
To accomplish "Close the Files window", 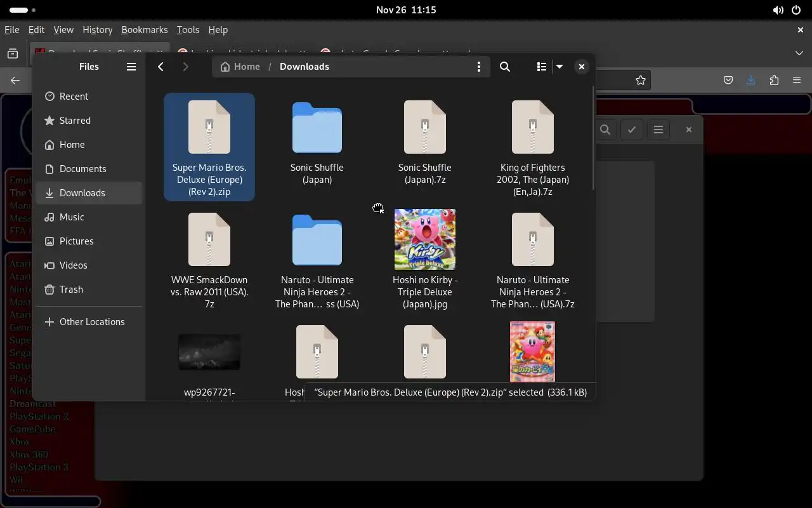I will (581, 67).
